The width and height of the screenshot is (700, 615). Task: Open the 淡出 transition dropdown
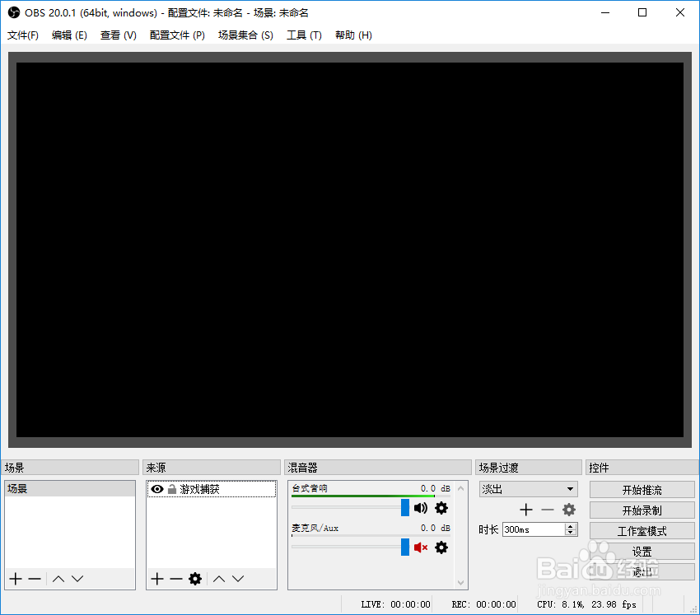[528, 488]
